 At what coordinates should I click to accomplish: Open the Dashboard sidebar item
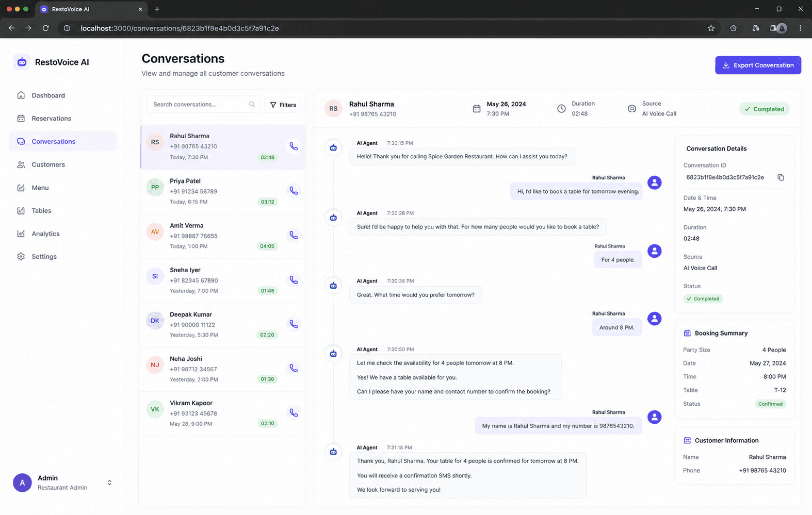pyautogui.click(x=62, y=95)
